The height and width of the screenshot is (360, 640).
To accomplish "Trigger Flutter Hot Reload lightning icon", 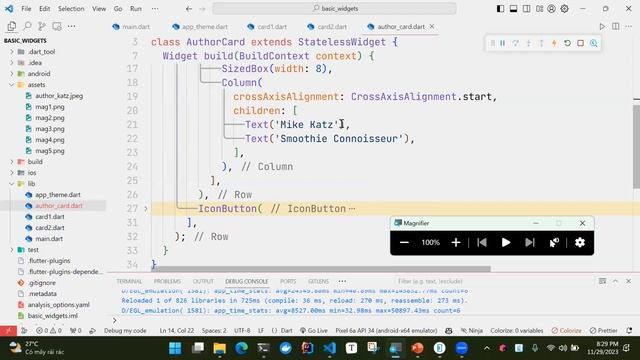I will (554, 43).
